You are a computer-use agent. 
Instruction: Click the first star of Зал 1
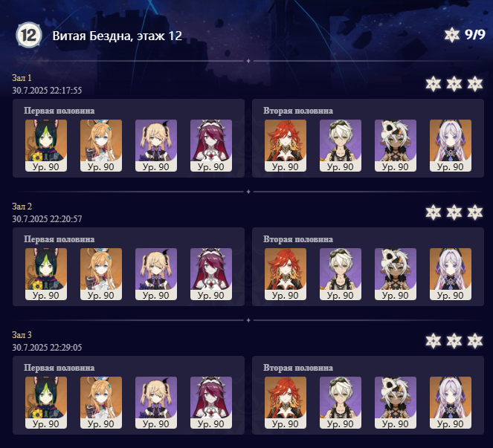click(x=434, y=84)
